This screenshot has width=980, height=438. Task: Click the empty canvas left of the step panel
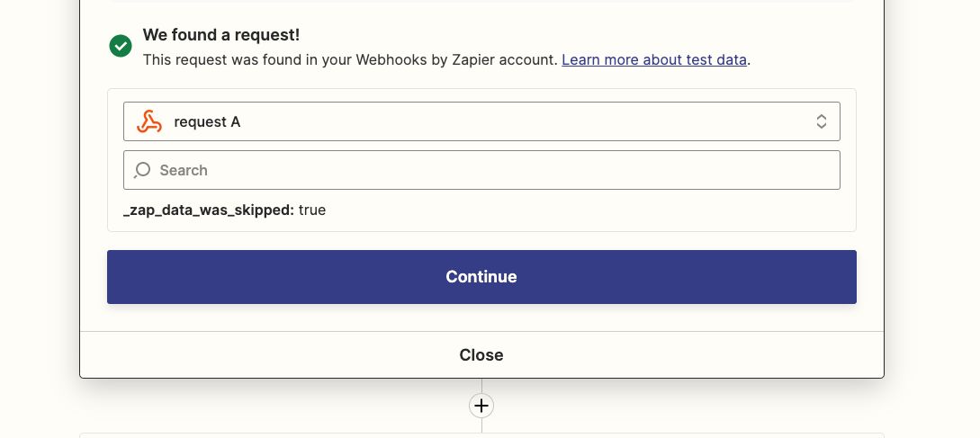click(x=39, y=219)
